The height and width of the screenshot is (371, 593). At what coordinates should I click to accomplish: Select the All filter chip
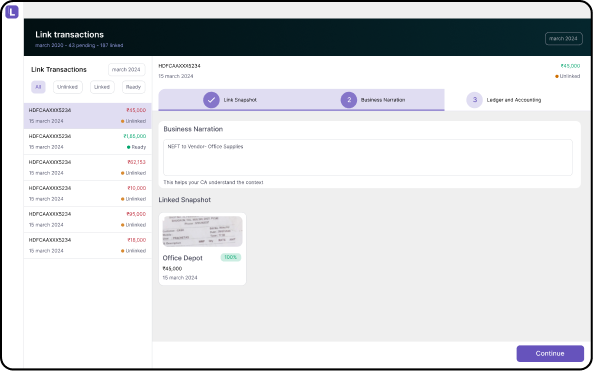pyautogui.click(x=38, y=87)
